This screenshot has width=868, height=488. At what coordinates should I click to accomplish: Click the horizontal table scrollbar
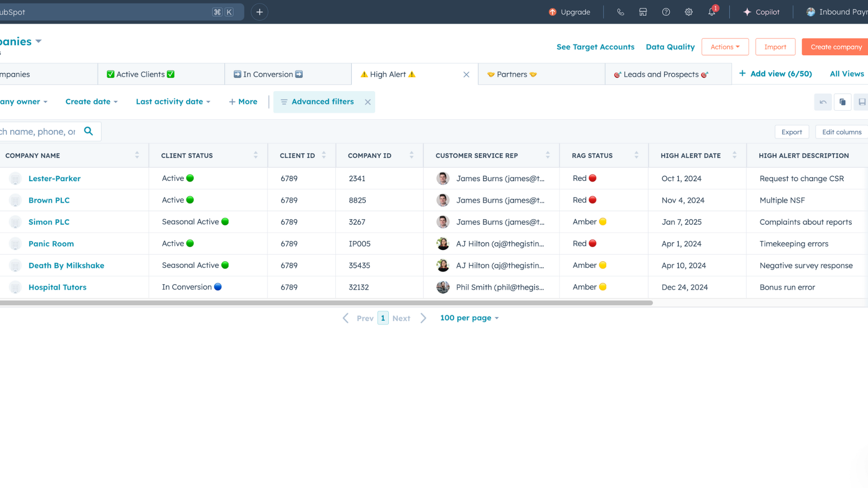325,303
